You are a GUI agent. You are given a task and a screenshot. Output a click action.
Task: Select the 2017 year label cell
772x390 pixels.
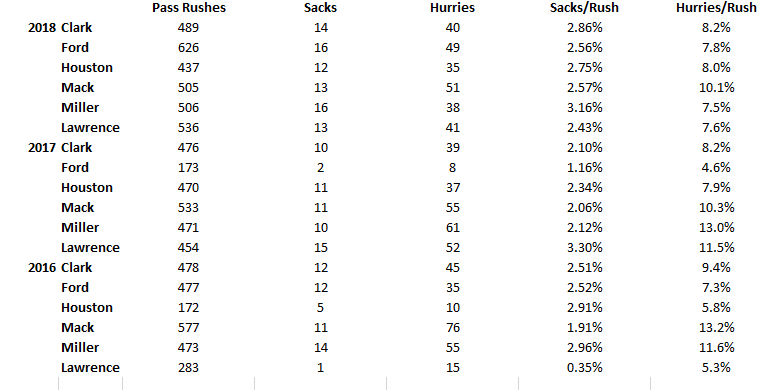click(42, 148)
